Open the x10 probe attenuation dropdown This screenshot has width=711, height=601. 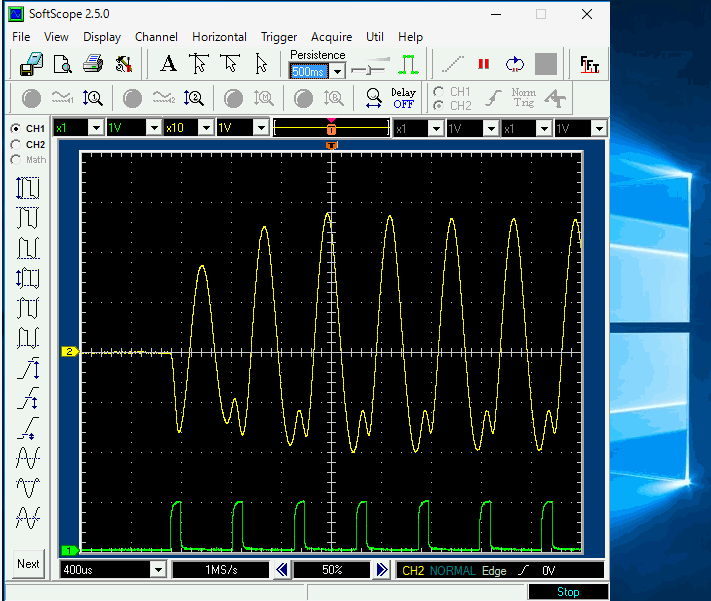point(208,128)
